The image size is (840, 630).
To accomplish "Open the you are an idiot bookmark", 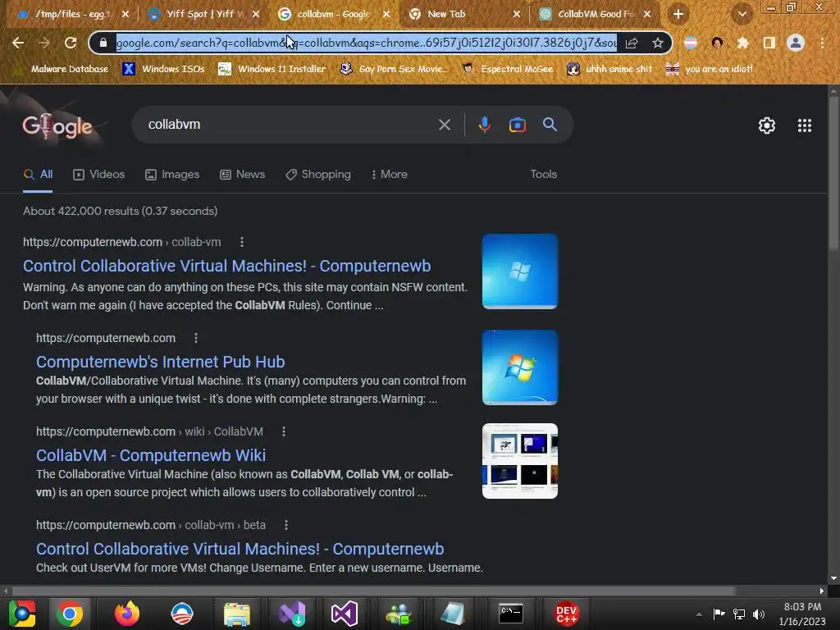I will click(x=709, y=69).
